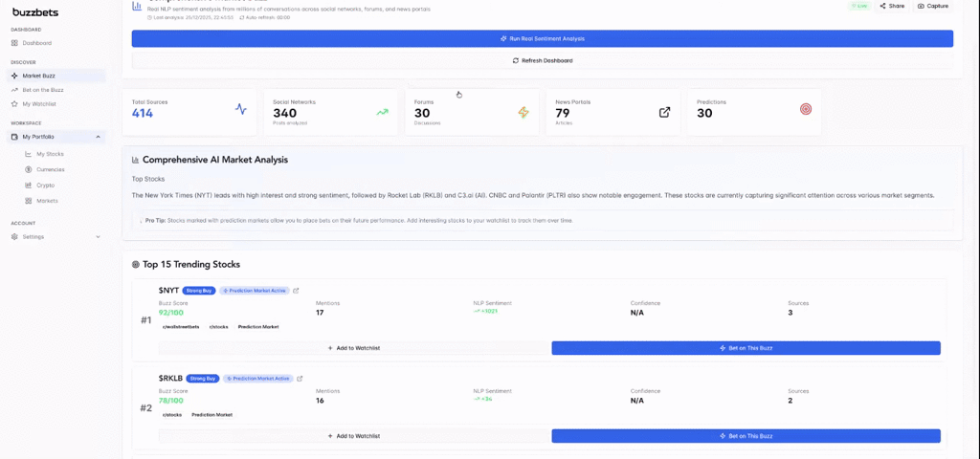
Task: Click the Bet on the Buzz trend icon
Action: (x=14, y=90)
